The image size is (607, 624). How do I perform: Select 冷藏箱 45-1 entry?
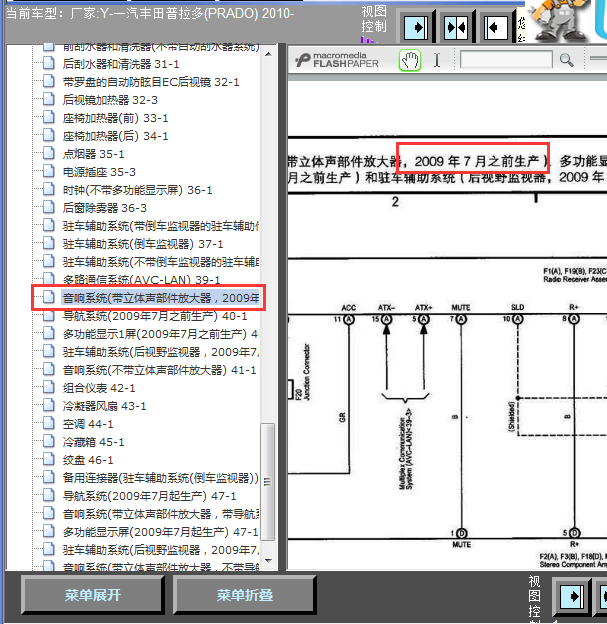coord(93,442)
